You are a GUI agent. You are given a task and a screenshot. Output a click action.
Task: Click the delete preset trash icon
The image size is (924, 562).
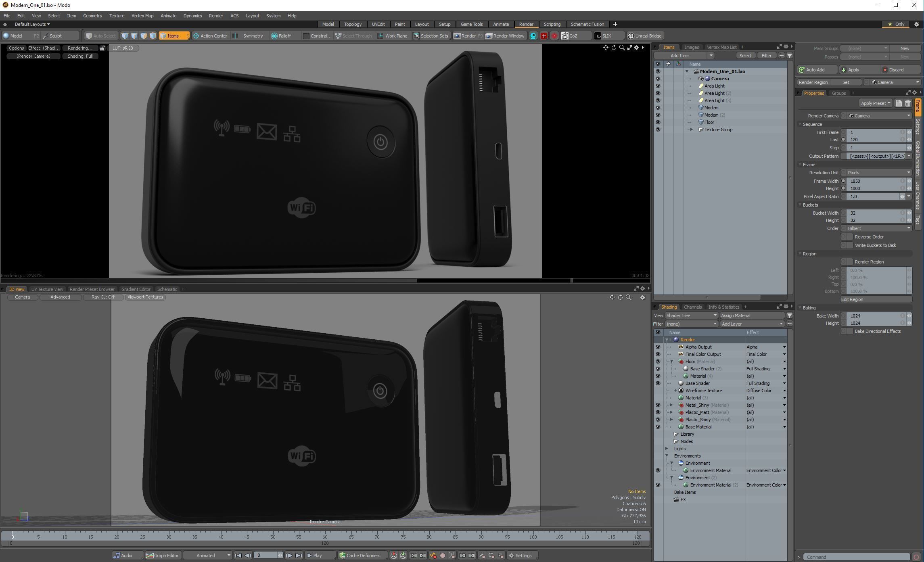click(x=908, y=103)
